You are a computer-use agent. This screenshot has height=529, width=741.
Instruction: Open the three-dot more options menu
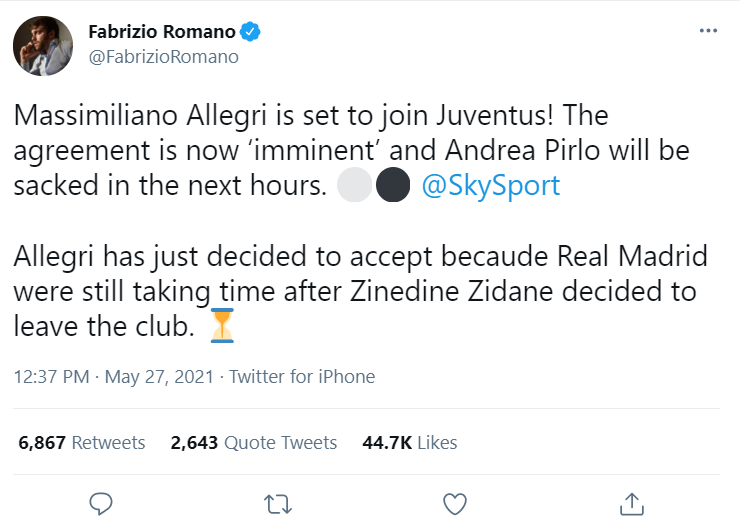point(708,31)
